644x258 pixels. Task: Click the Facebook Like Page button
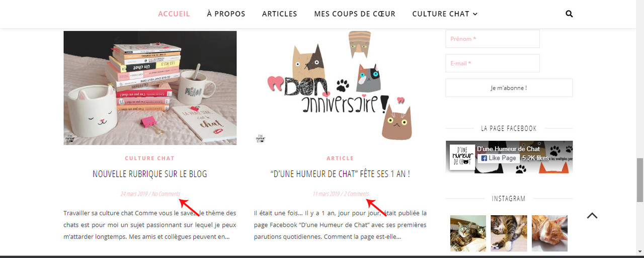(x=499, y=158)
